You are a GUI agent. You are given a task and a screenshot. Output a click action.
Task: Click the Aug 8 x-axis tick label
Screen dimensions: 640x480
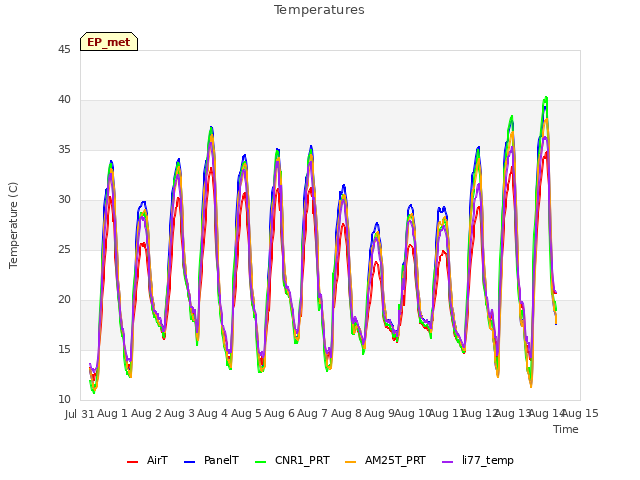coord(346,413)
